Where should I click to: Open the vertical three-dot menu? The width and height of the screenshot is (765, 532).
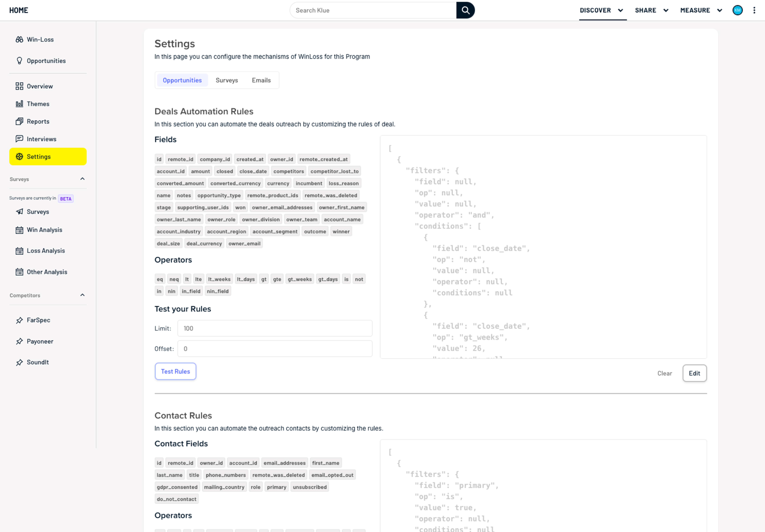tap(754, 10)
